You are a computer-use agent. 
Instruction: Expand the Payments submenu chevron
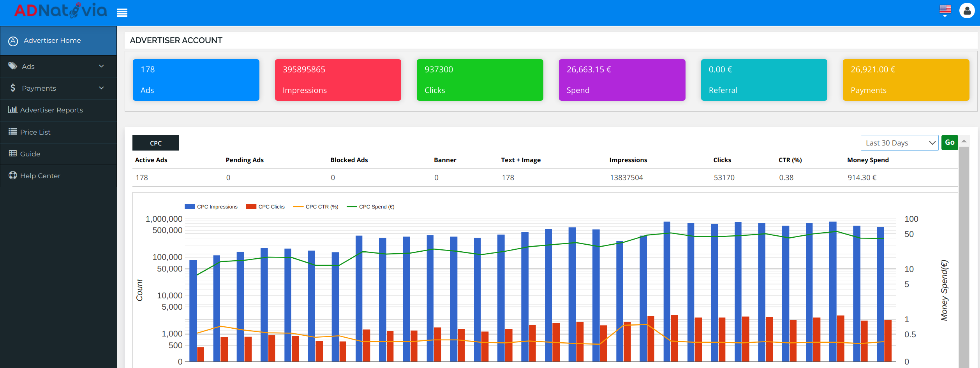[x=102, y=88]
